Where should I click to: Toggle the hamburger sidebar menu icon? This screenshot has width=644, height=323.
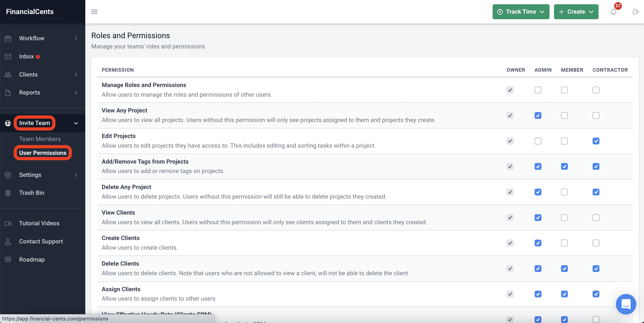tap(94, 12)
